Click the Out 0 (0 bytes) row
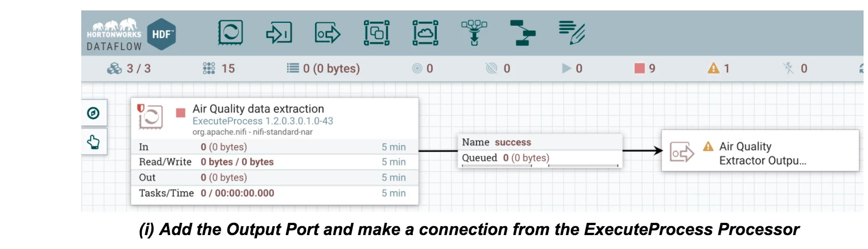 point(274,178)
